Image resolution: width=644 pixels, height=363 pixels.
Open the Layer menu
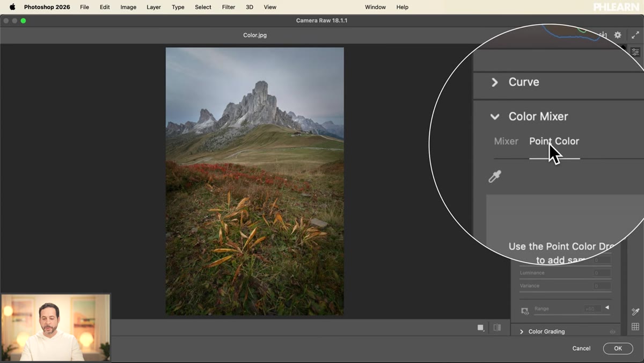click(153, 7)
